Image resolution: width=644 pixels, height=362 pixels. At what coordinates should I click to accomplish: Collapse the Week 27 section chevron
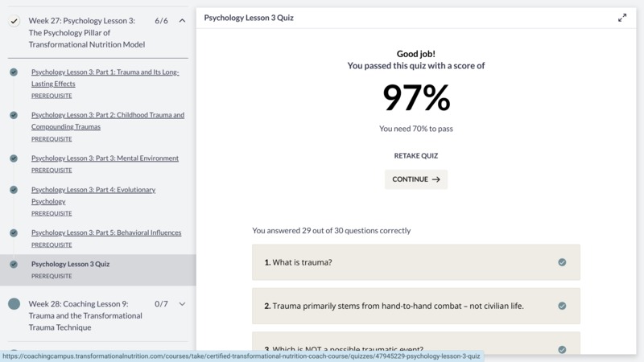[182, 21]
